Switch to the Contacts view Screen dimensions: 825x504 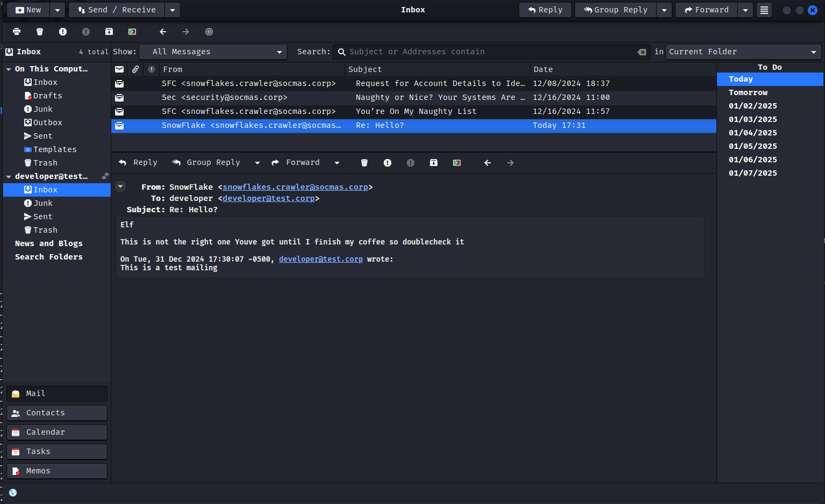pos(57,413)
